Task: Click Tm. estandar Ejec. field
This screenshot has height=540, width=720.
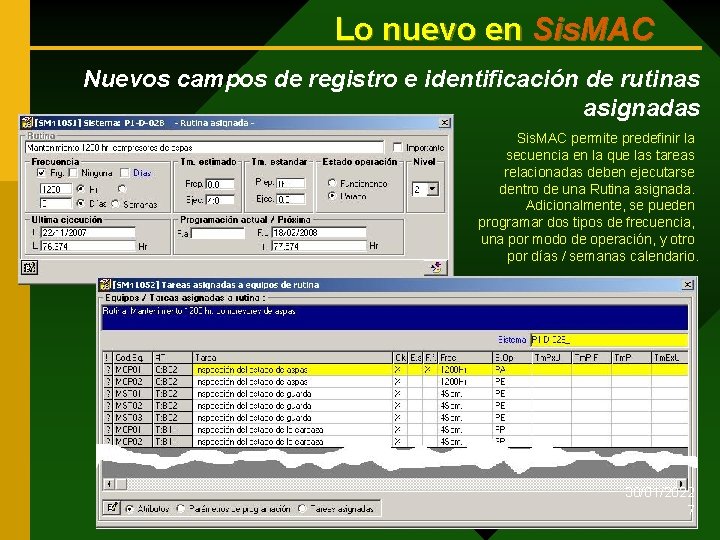Action: coord(290,199)
